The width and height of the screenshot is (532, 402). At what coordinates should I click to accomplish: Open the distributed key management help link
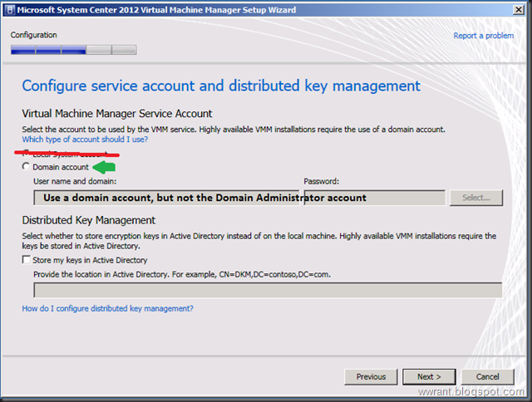click(107, 308)
